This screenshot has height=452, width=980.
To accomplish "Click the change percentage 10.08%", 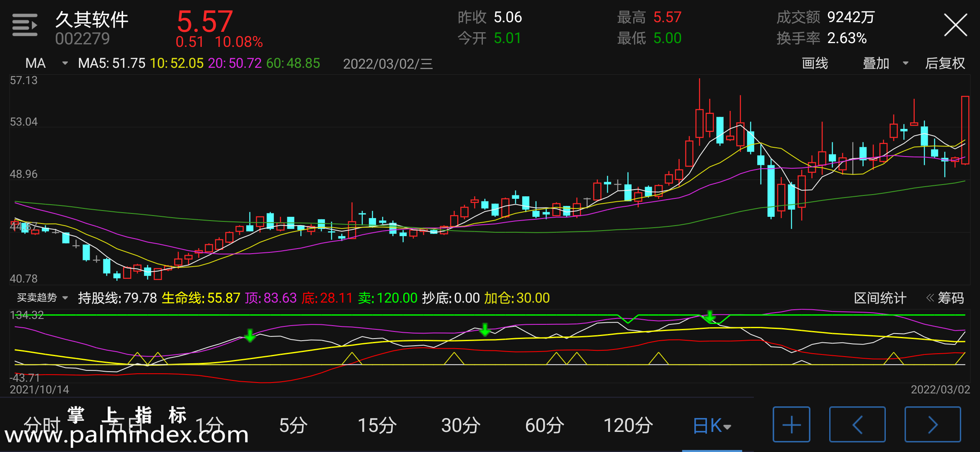I will [239, 42].
